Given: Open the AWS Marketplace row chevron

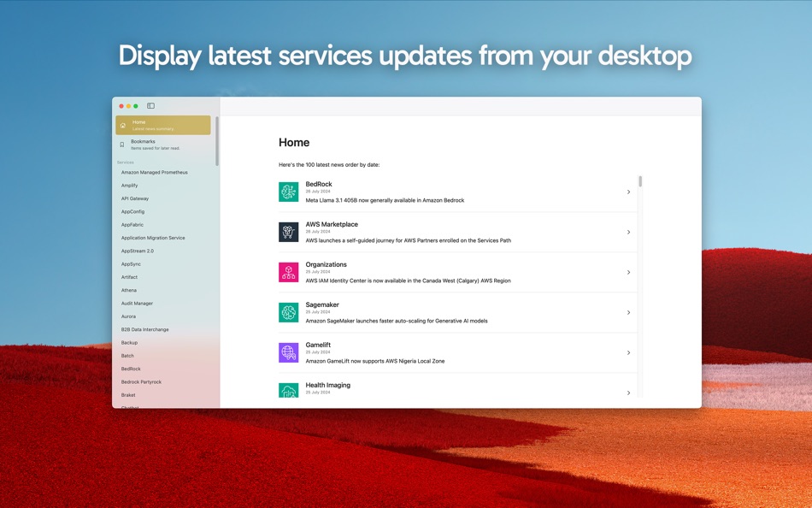Looking at the screenshot, I should pos(629,233).
